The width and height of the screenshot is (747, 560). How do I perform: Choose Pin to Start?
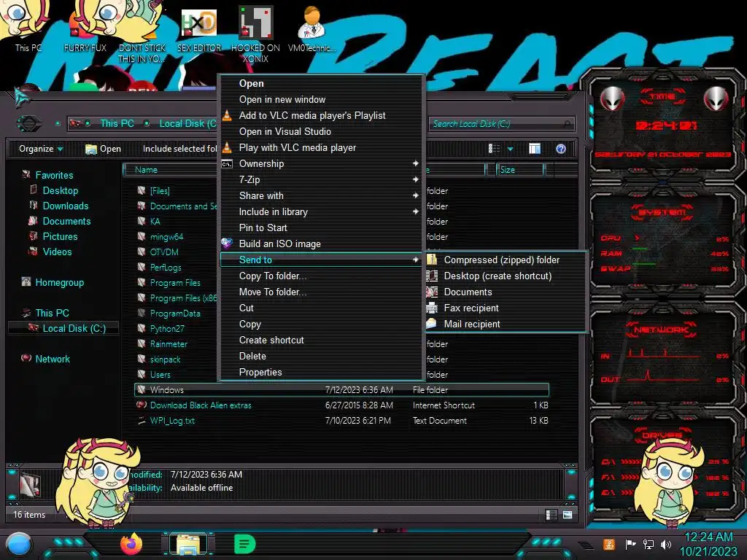point(322,227)
